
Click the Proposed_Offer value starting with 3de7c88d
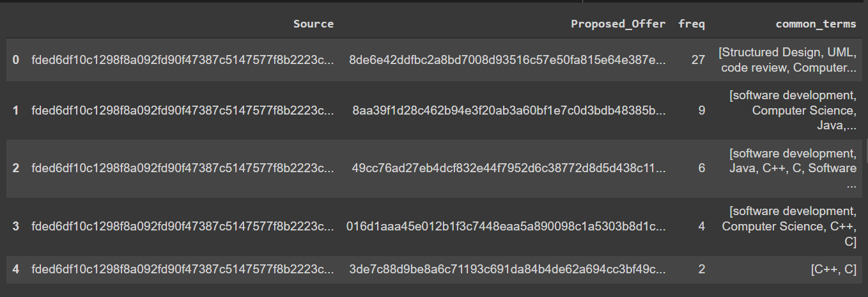(508, 269)
